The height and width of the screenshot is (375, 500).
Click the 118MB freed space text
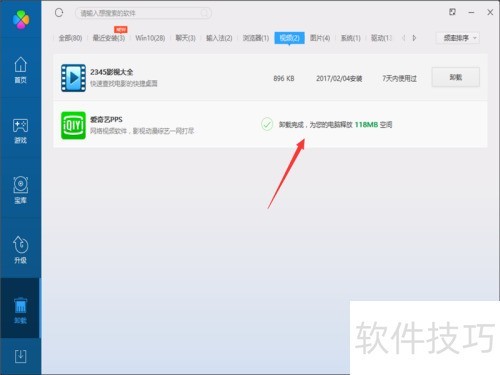click(366, 125)
